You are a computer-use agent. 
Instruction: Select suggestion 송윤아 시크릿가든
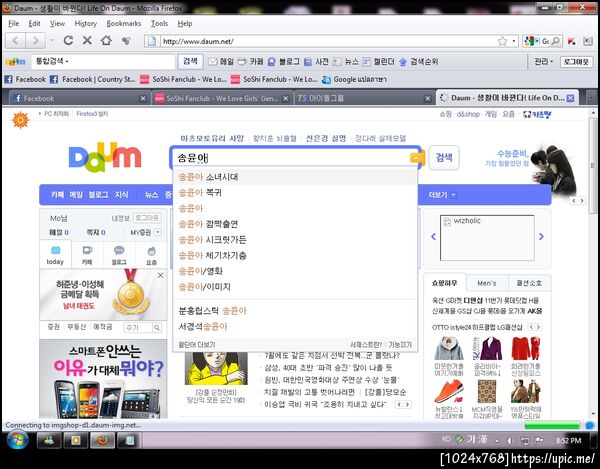(295, 239)
